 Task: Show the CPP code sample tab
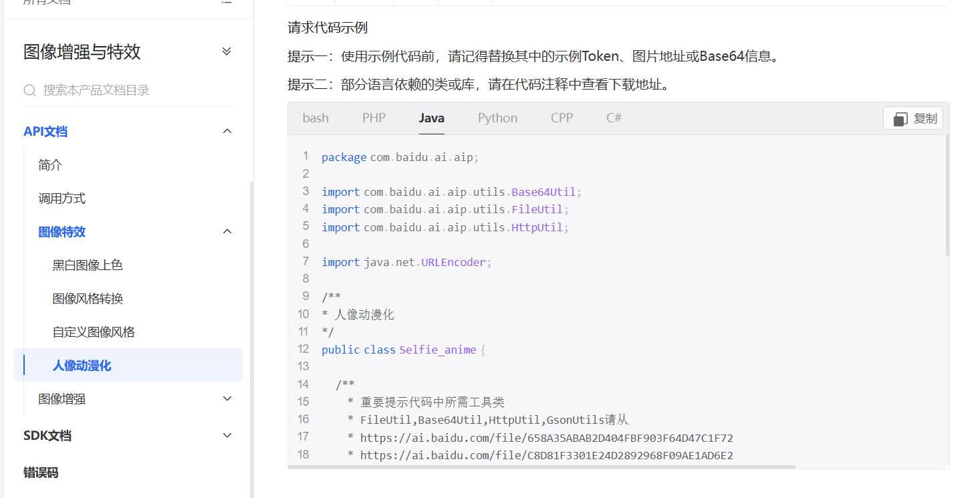pos(562,118)
